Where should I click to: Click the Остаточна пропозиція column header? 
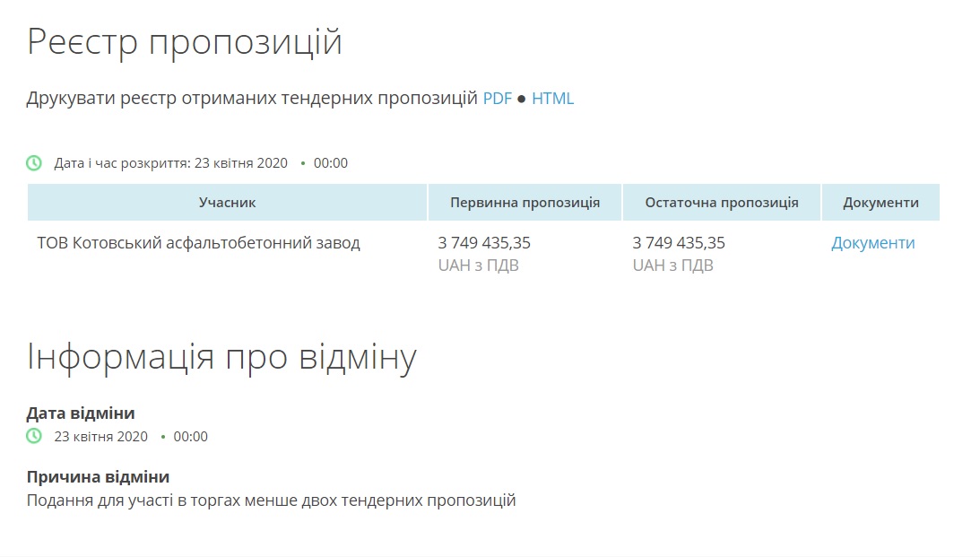721,203
